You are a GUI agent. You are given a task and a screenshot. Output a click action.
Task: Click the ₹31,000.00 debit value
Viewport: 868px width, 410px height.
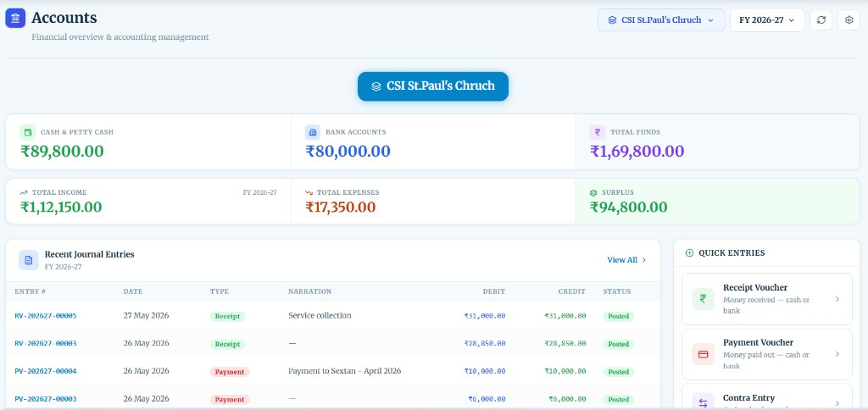(x=484, y=316)
